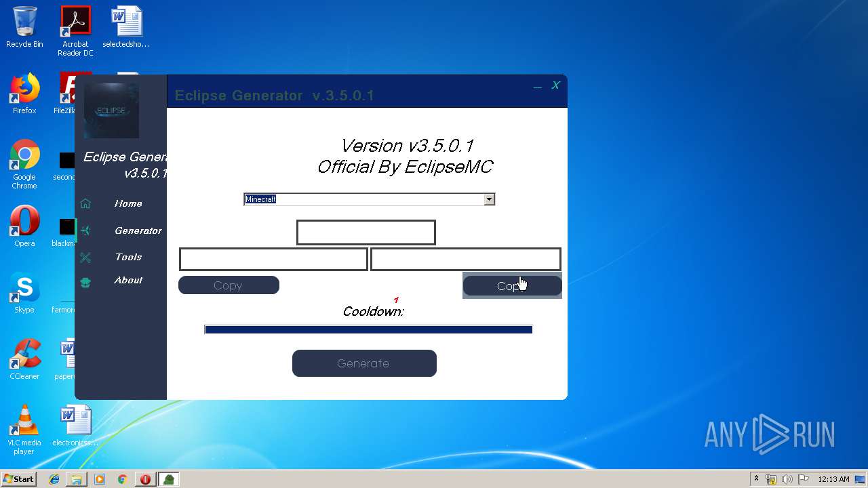Open the selectedsho… Word document icon

click(126, 27)
